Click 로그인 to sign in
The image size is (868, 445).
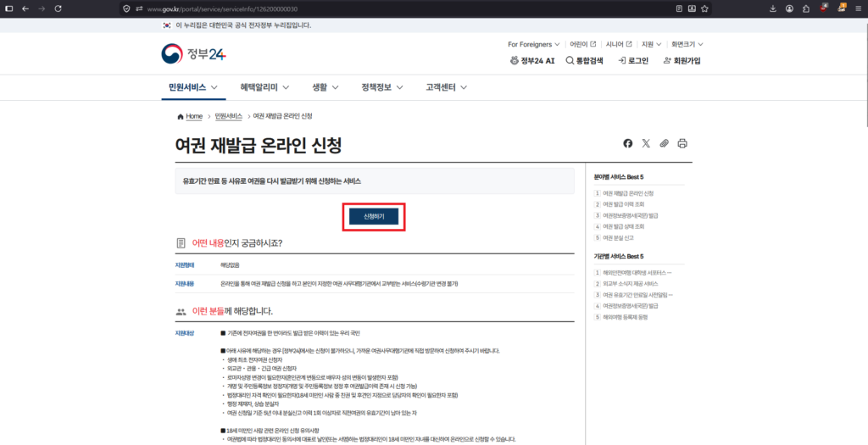point(633,61)
